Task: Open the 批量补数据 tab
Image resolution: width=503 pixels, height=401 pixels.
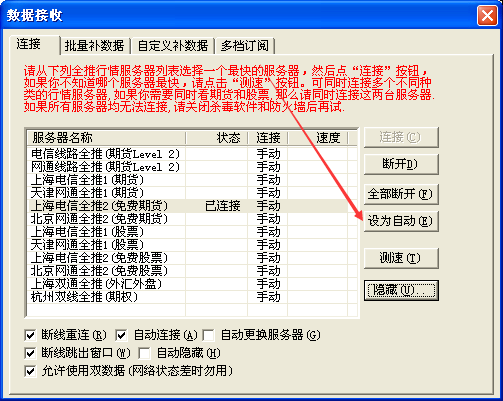Action: coord(95,46)
